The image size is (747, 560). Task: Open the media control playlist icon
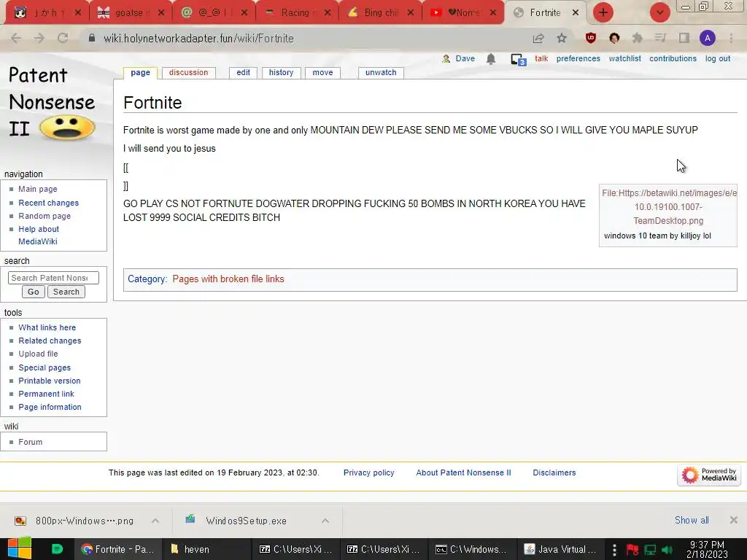pyautogui.click(x=660, y=38)
